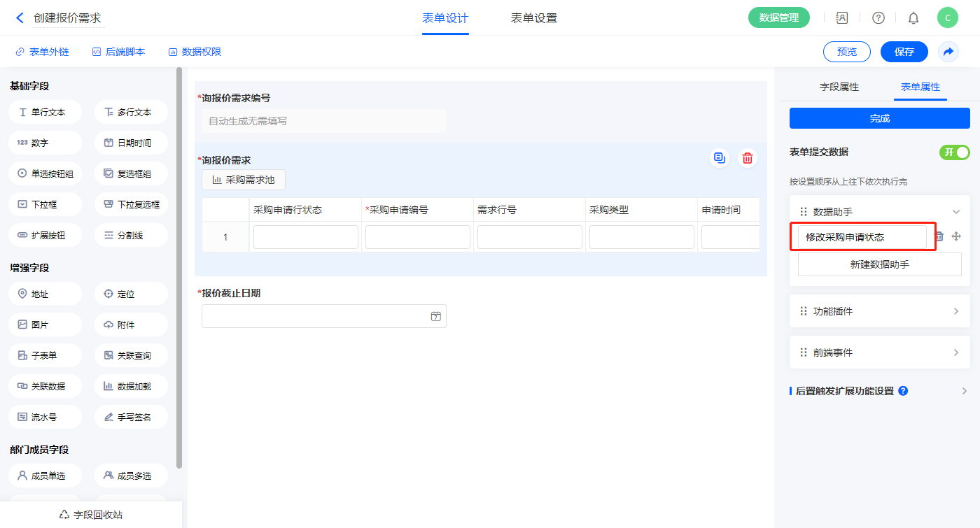Switch to the 字段属性 tab
This screenshot has width=980, height=528.
point(839,87)
